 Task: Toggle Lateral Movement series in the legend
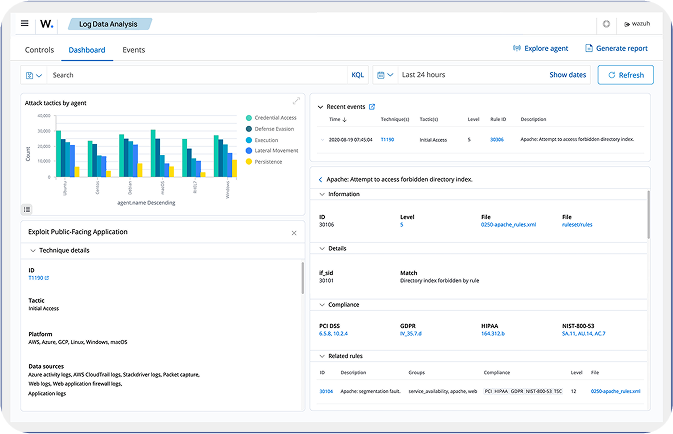[x=248, y=150]
